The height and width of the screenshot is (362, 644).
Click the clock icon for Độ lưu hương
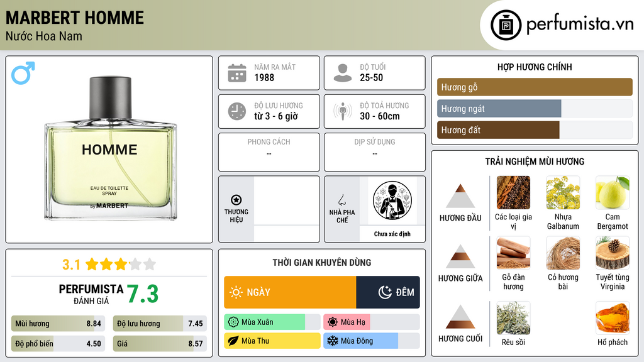coord(237,111)
